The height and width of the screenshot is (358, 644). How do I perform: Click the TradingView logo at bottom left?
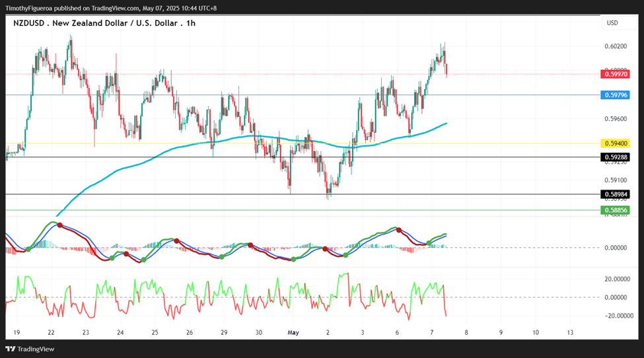coord(30,349)
